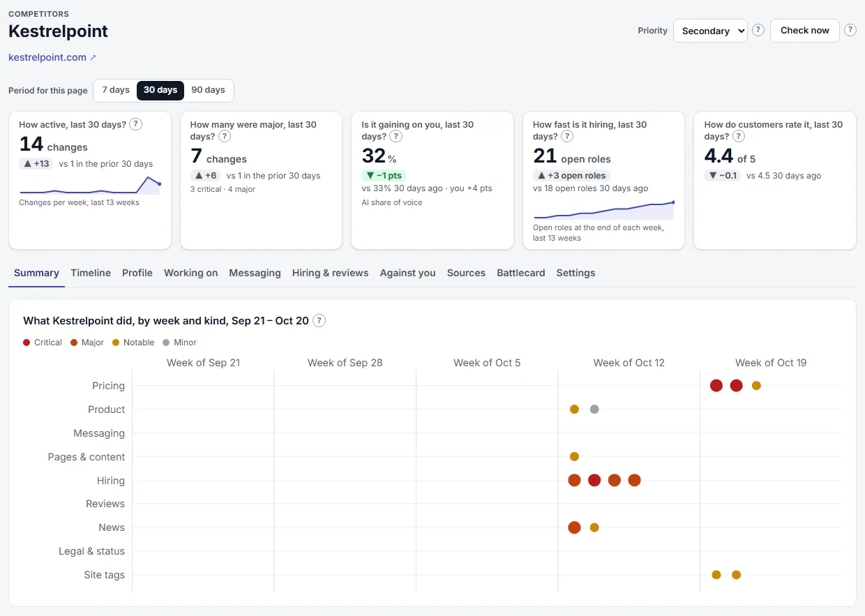
Task: Click the critical red Hiring dot
Action: [x=594, y=480]
